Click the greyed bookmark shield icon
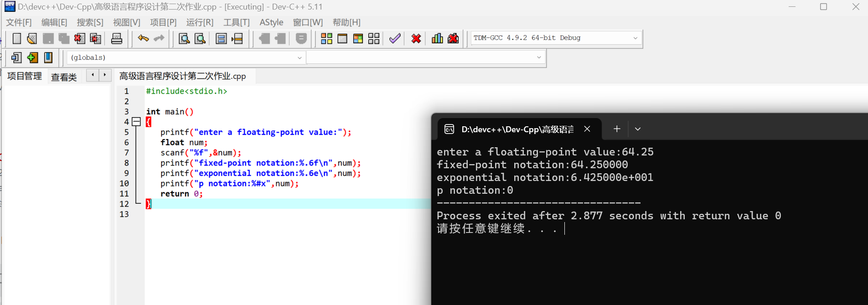The width and height of the screenshot is (868, 305). tap(301, 39)
